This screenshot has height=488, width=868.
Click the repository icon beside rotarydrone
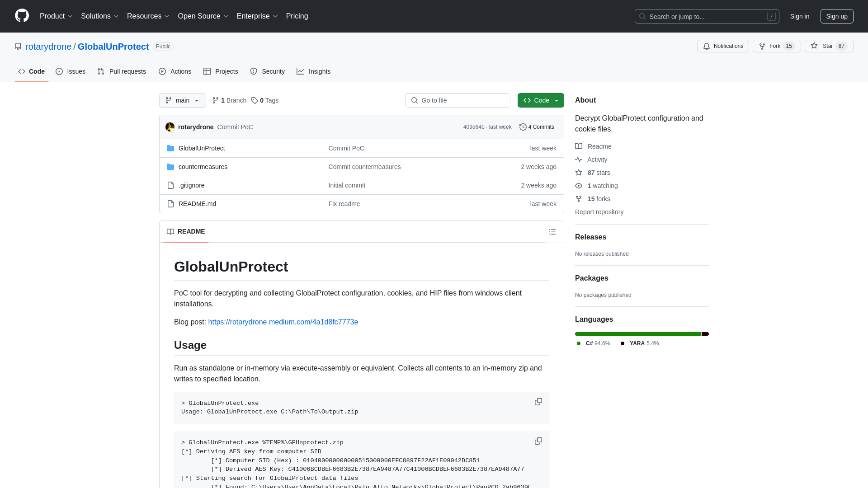(18, 47)
